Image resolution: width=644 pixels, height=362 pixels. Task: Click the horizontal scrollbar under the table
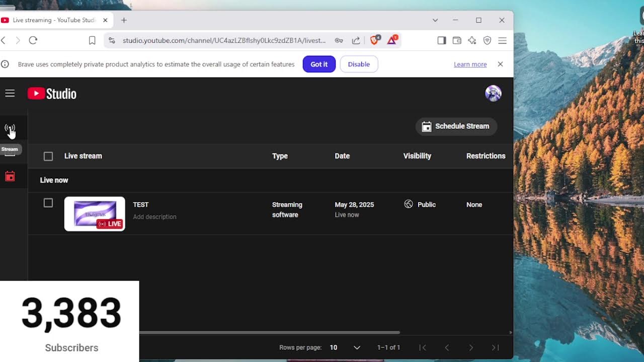[269, 332]
